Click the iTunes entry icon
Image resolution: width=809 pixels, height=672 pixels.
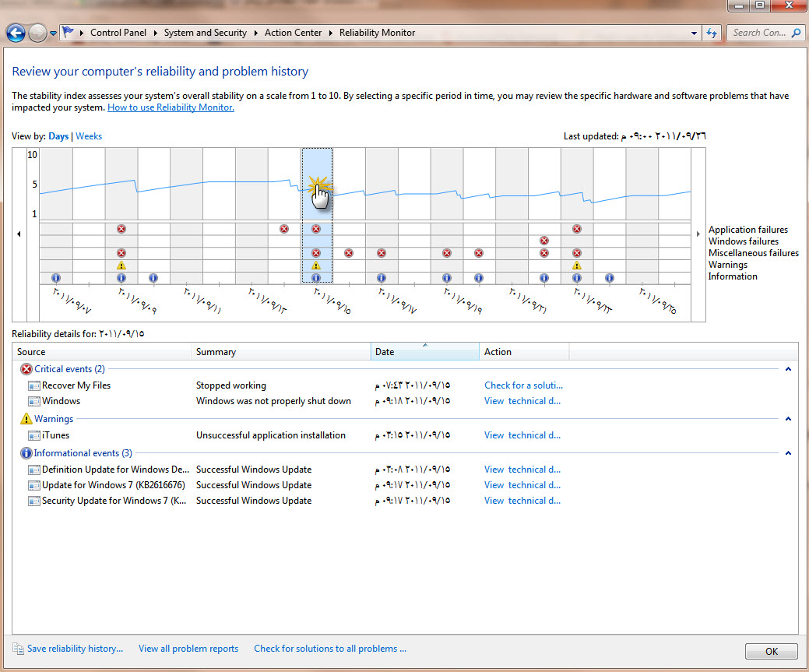click(x=34, y=435)
